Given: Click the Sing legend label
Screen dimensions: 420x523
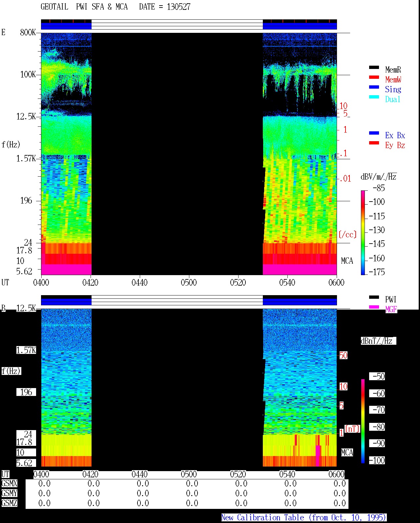Looking at the screenshot, I should 393,89.
